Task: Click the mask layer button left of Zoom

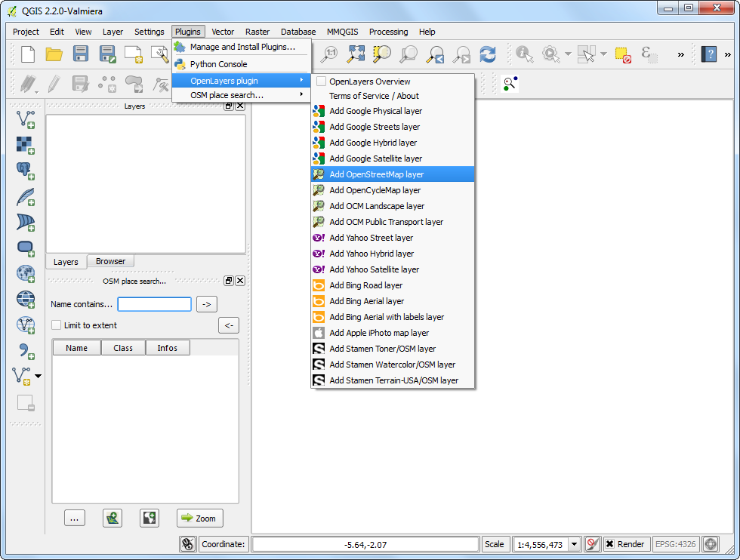Action: tap(150, 518)
